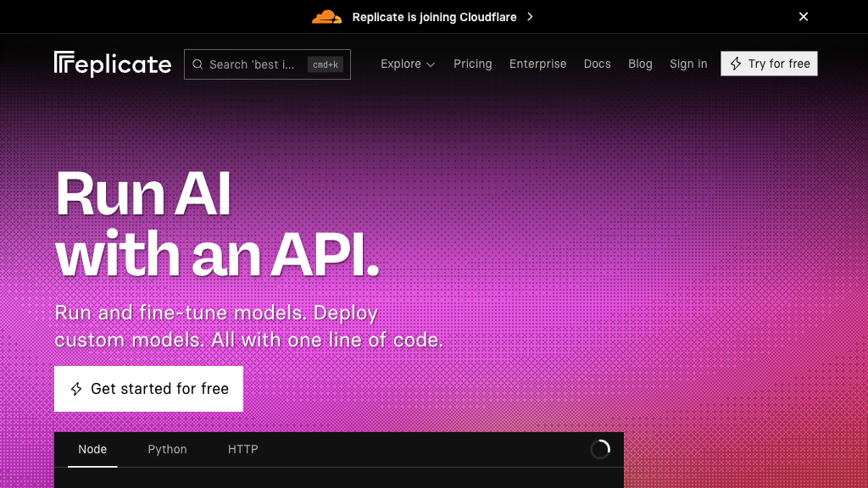Click the cmd+k shortcut badge

coord(325,64)
